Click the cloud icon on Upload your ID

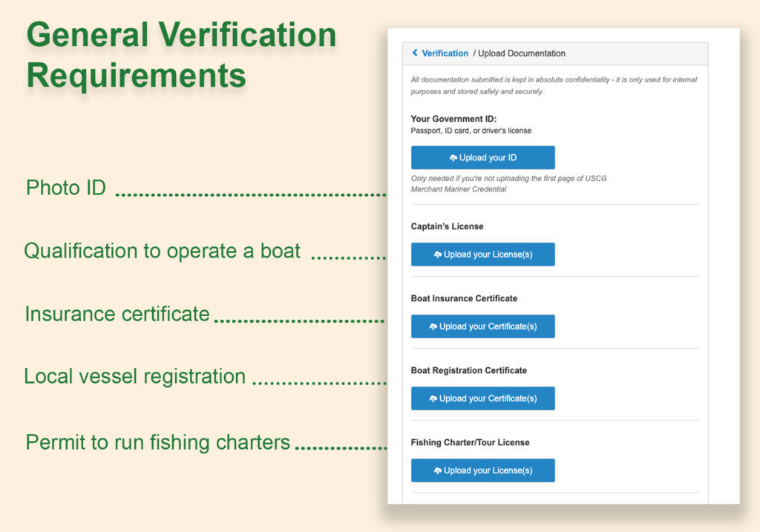[x=453, y=158]
